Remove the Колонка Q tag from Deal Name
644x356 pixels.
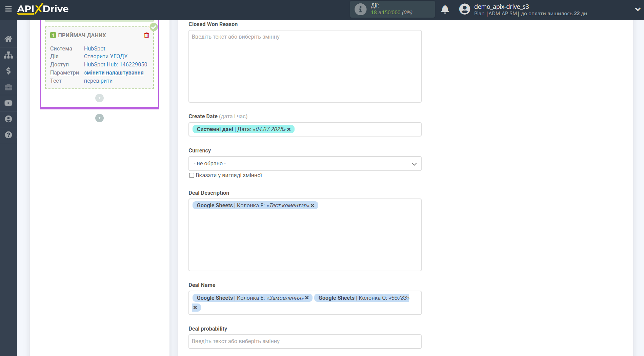pos(195,308)
